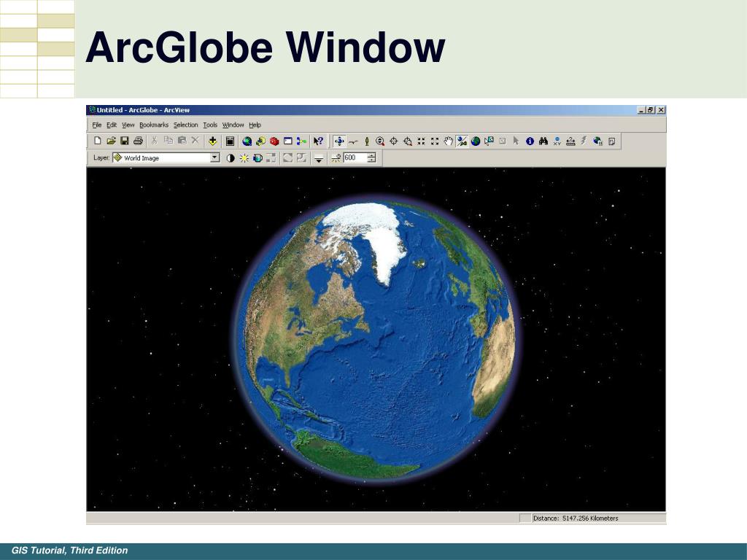Open the ModelBuilder icon
The height and width of the screenshot is (560, 747).
(301, 141)
